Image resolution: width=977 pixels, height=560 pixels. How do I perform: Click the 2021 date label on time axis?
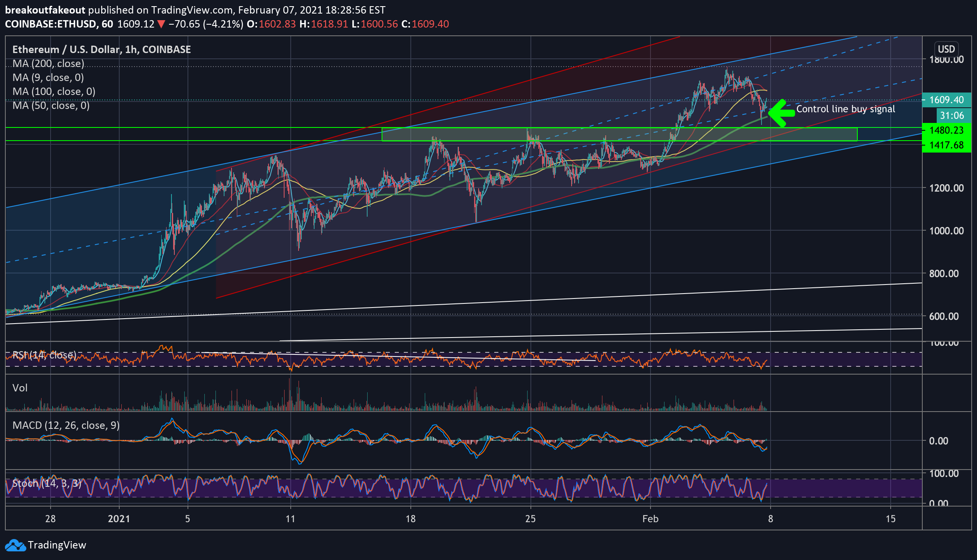[119, 519]
